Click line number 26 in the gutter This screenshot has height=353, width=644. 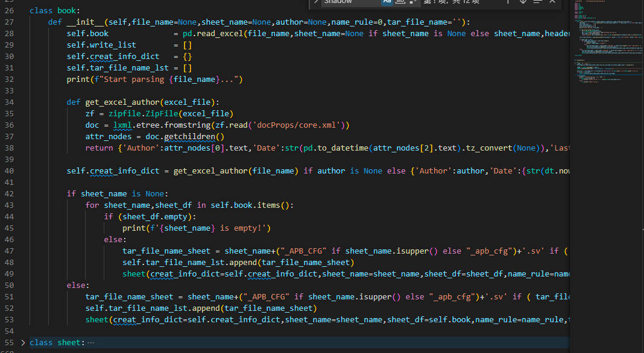tap(8, 11)
